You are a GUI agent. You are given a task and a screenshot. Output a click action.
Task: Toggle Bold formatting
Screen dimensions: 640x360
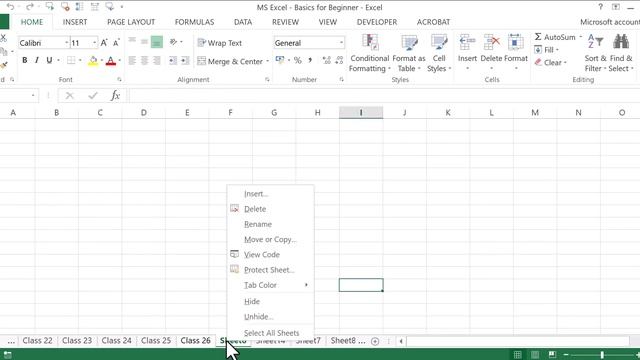tap(24, 60)
